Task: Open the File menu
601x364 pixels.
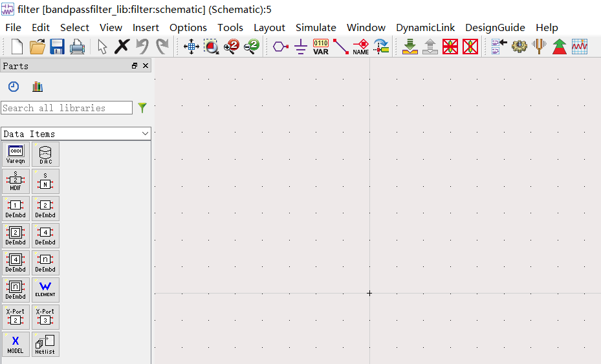Action: coord(14,28)
